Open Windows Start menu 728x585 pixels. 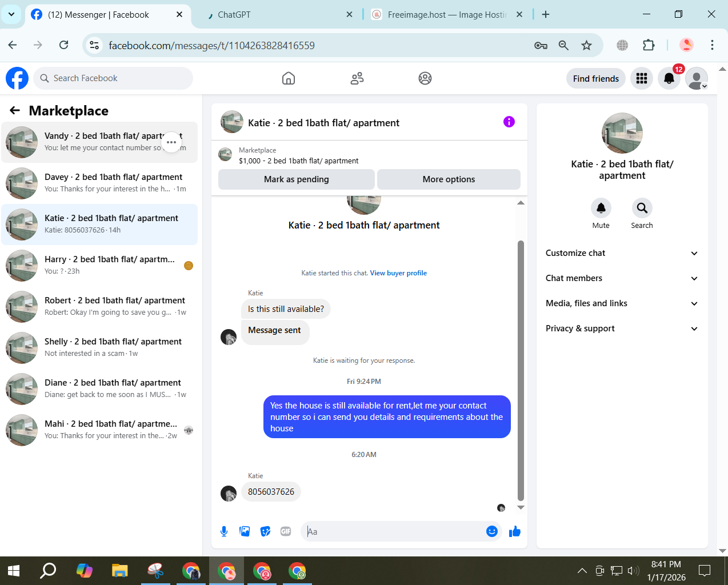pyautogui.click(x=14, y=570)
